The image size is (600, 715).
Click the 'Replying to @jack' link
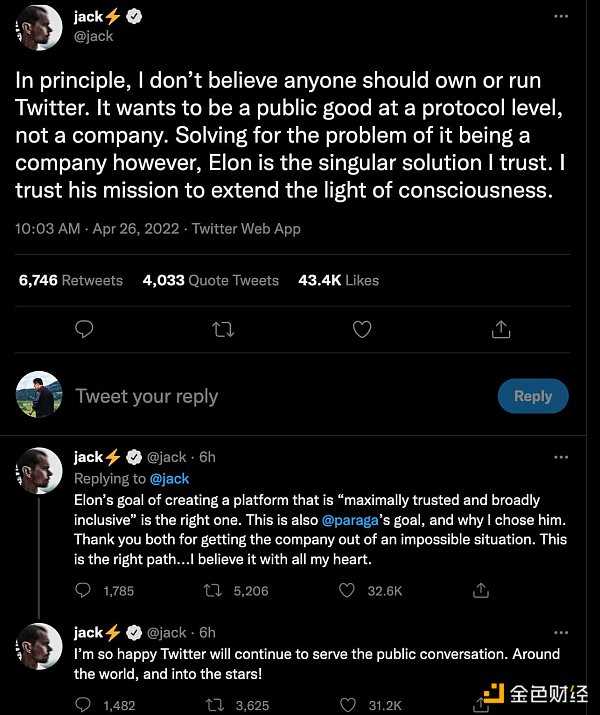coord(168,479)
